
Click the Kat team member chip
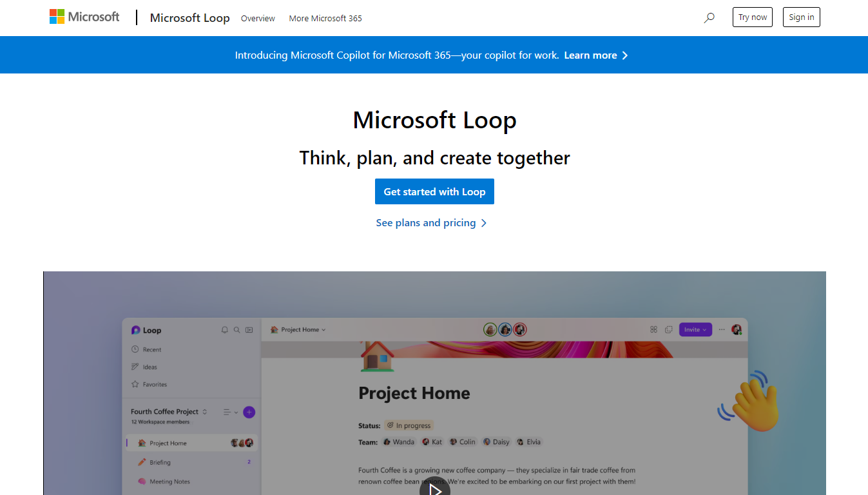tap(432, 442)
